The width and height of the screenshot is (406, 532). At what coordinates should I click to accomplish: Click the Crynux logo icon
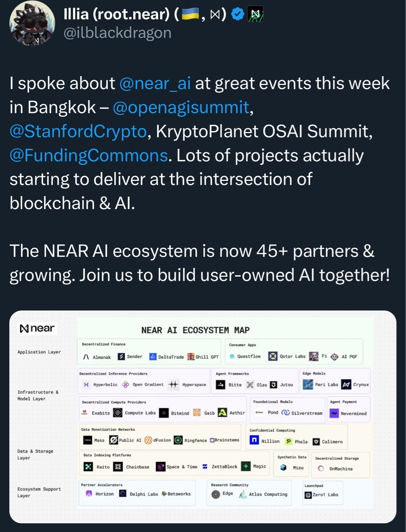click(346, 384)
